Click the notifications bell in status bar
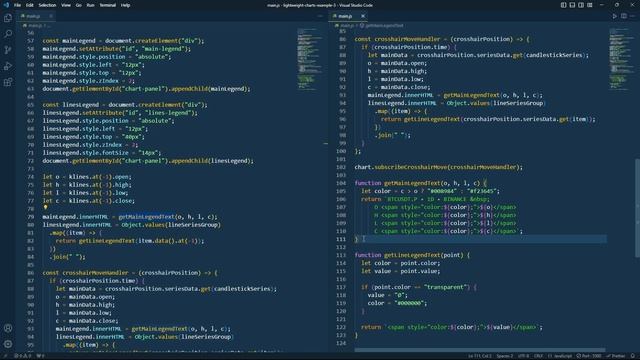The image size is (640, 360). coord(633,356)
